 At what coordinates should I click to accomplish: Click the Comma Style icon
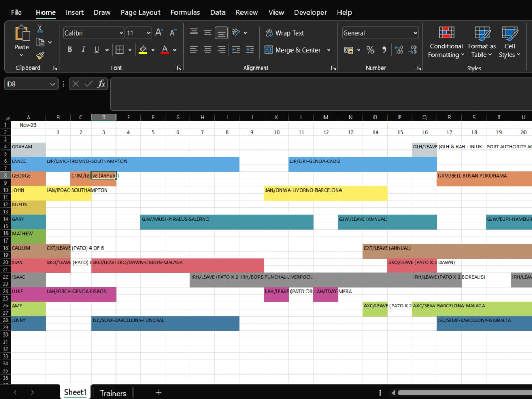pyautogui.click(x=384, y=50)
